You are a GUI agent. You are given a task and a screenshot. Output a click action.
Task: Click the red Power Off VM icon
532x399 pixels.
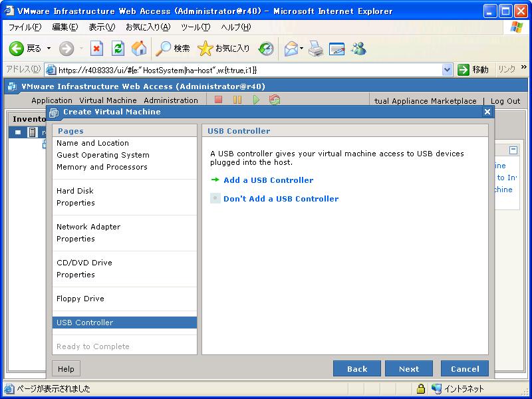219,99
